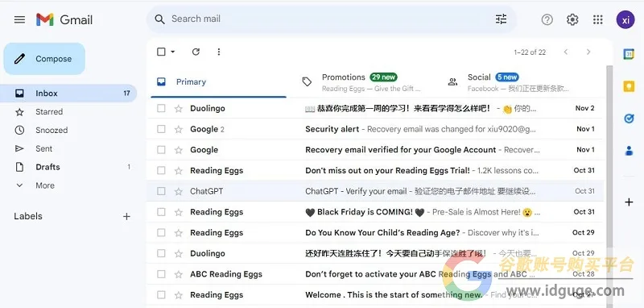Open the More options three-dot menu
The width and height of the screenshot is (644, 308).
218,52
